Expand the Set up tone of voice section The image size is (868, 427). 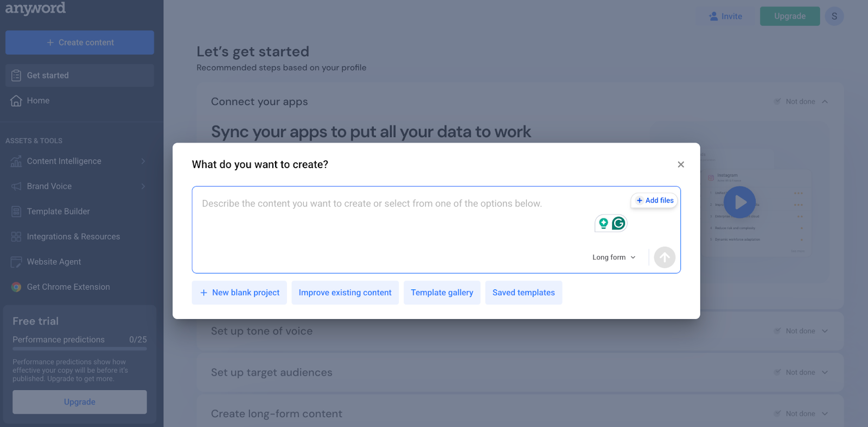click(825, 331)
